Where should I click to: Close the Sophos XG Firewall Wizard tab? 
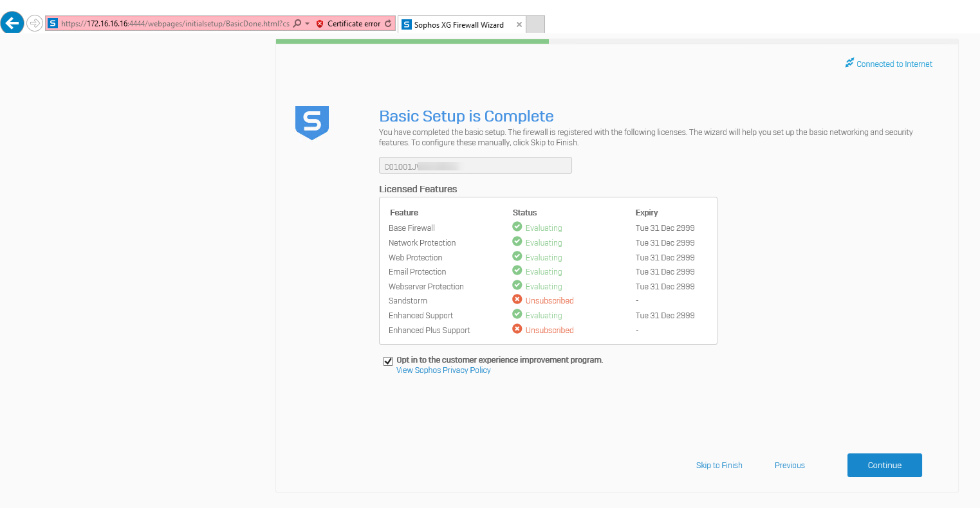click(x=519, y=24)
